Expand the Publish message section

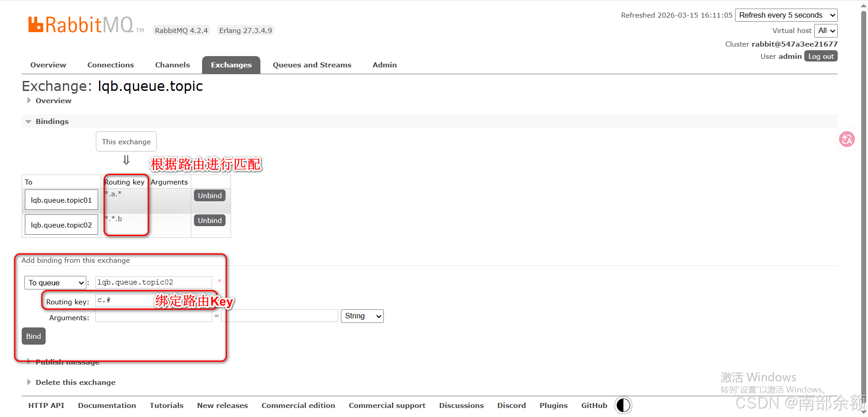(67, 362)
